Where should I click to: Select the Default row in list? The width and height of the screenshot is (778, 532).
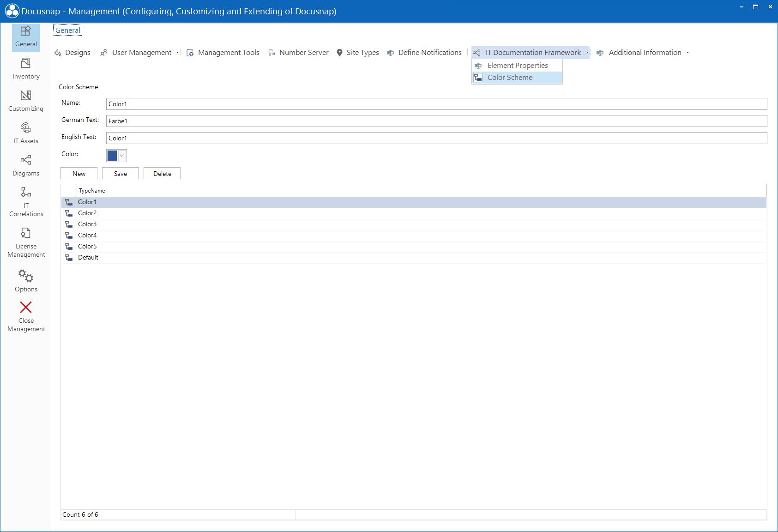414,258
